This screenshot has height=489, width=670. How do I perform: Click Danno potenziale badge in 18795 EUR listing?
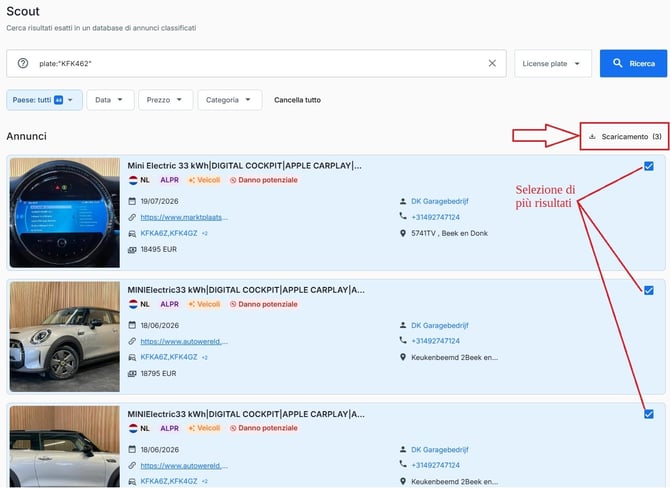[x=264, y=304]
